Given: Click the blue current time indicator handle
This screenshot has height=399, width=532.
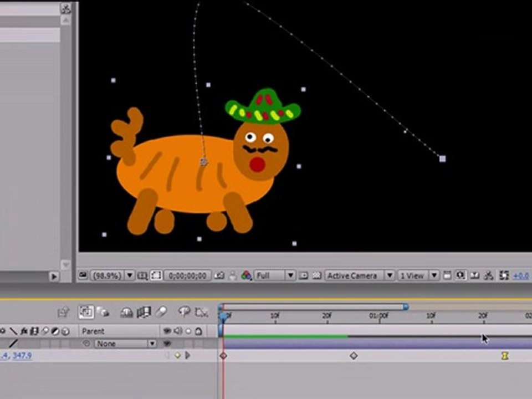Looking at the screenshot, I should click(x=223, y=317).
